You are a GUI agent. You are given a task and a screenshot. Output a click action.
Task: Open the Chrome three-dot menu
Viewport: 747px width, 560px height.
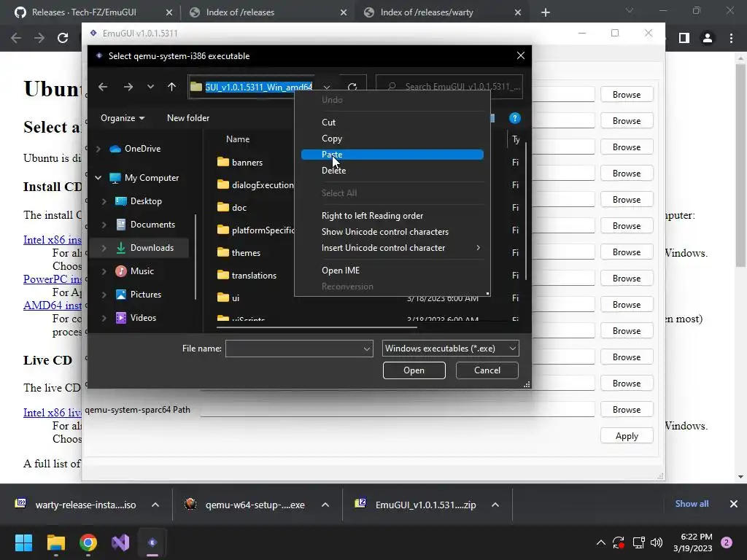731,38
